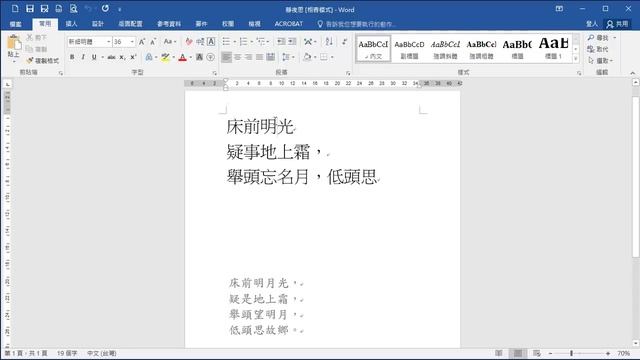Increase font size with the grow font icon
This screenshot has height=360, width=640.
pyautogui.click(x=142, y=42)
